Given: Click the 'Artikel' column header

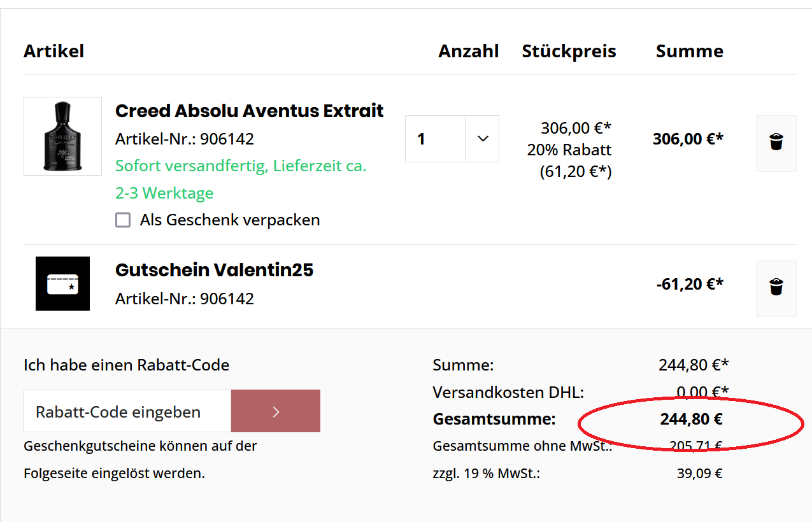Looking at the screenshot, I should [53, 51].
